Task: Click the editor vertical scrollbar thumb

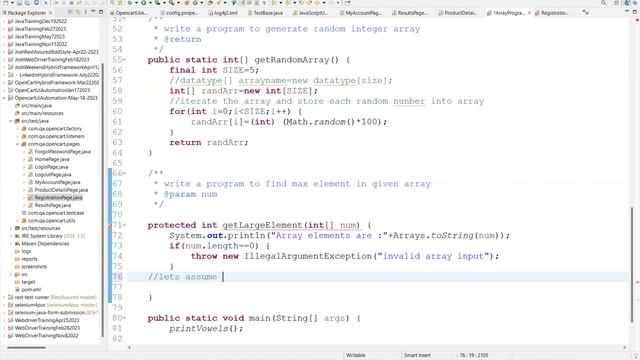Action: [x=632, y=264]
